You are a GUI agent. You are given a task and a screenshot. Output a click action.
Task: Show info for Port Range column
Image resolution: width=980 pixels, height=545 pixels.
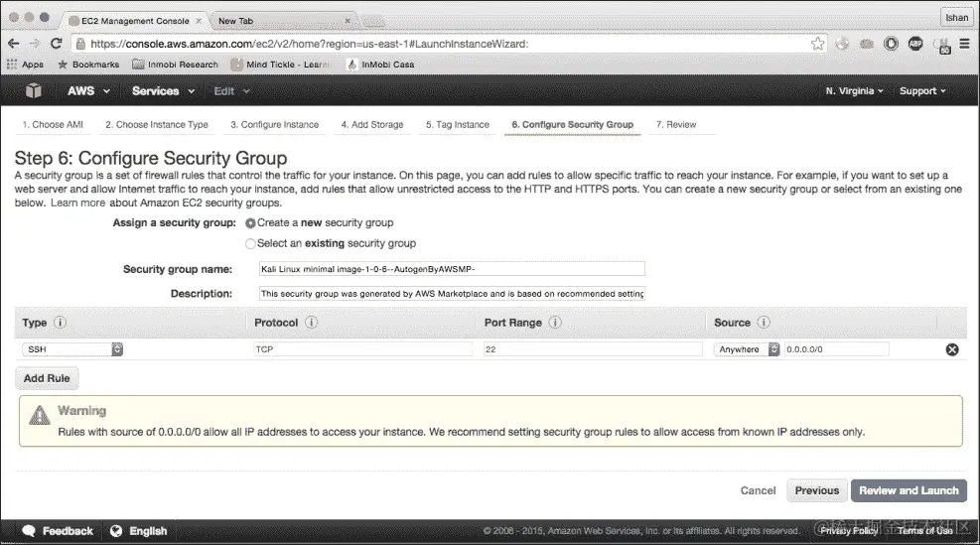[x=555, y=323]
